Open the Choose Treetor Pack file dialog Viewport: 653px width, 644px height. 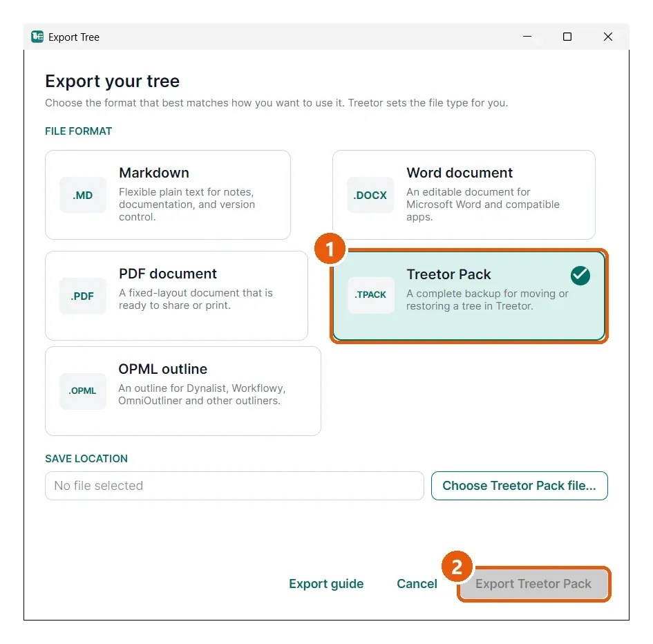pyautogui.click(x=520, y=486)
